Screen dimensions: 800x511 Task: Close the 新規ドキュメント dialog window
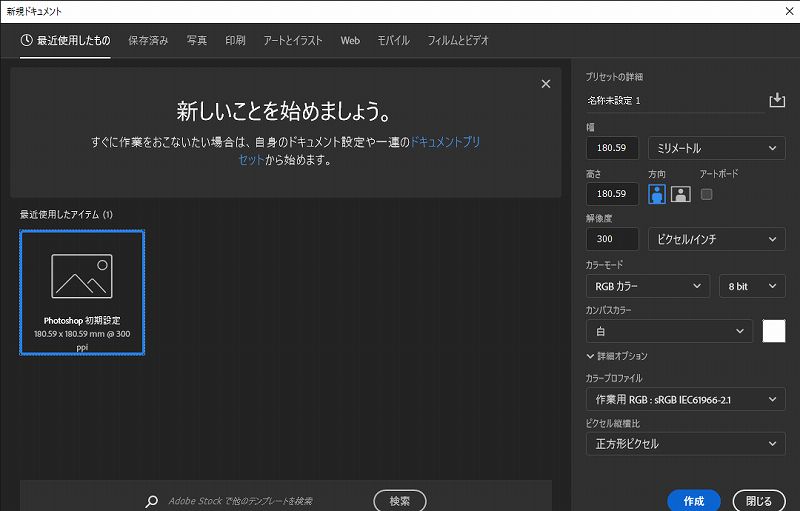(789, 11)
